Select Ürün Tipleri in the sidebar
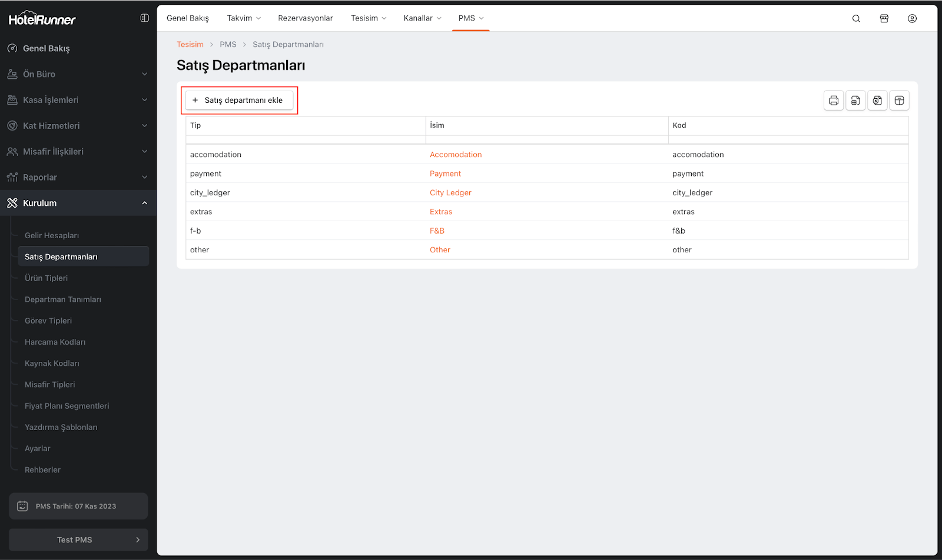The image size is (942, 560). click(46, 278)
